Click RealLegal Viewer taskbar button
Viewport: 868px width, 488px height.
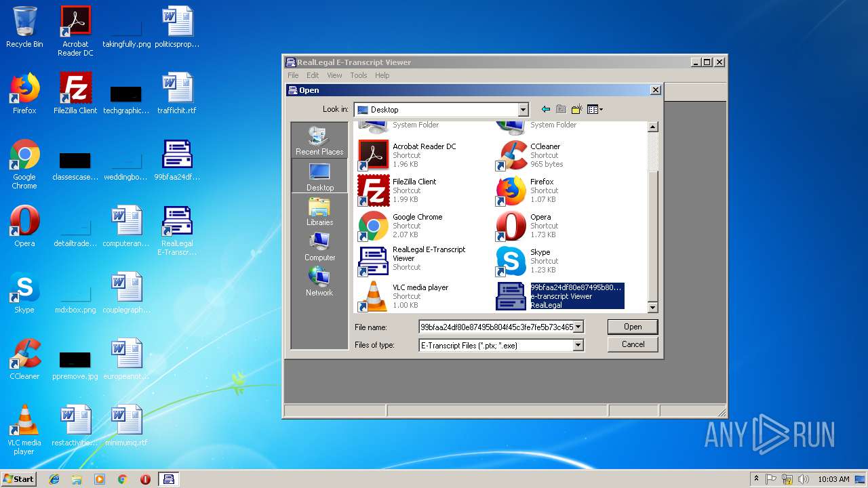(x=168, y=479)
